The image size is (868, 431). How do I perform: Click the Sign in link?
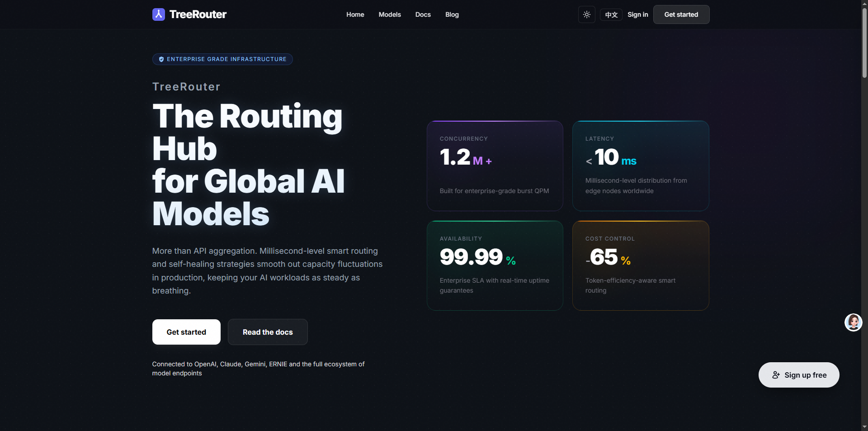tap(638, 14)
